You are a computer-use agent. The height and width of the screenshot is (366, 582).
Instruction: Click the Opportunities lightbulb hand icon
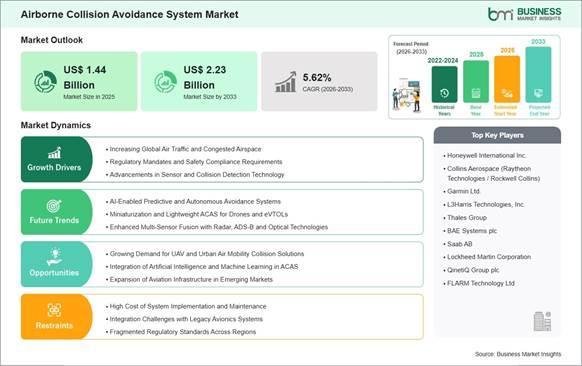pyautogui.click(x=54, y=257)
